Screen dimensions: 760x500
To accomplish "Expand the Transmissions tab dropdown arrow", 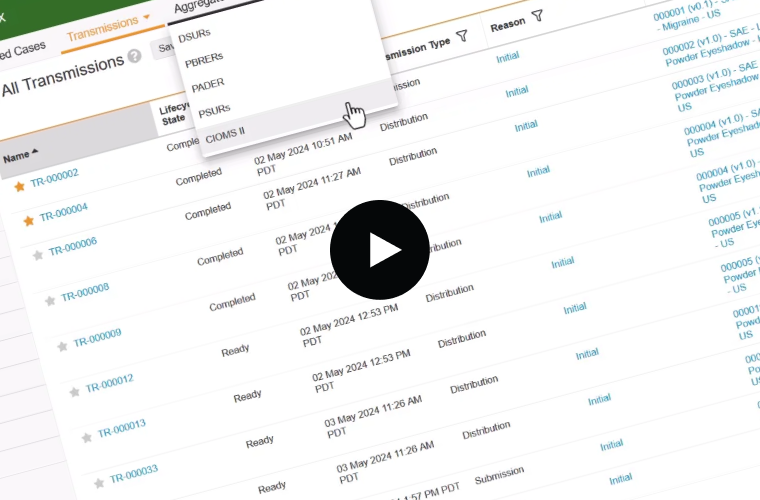I will coord(147,17).
